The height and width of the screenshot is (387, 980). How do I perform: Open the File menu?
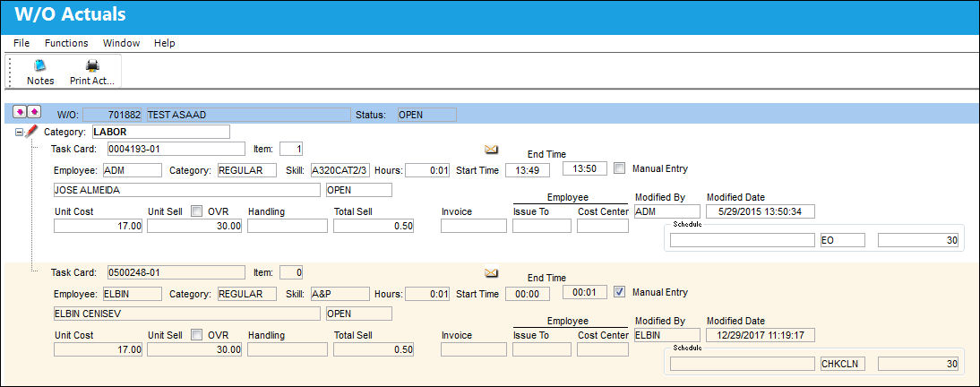21,43
